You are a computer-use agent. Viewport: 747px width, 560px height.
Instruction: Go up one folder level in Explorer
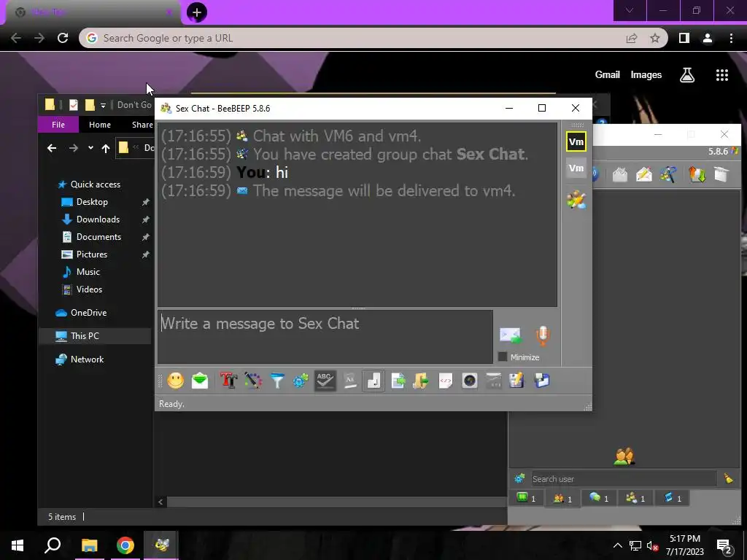point(106,148)
